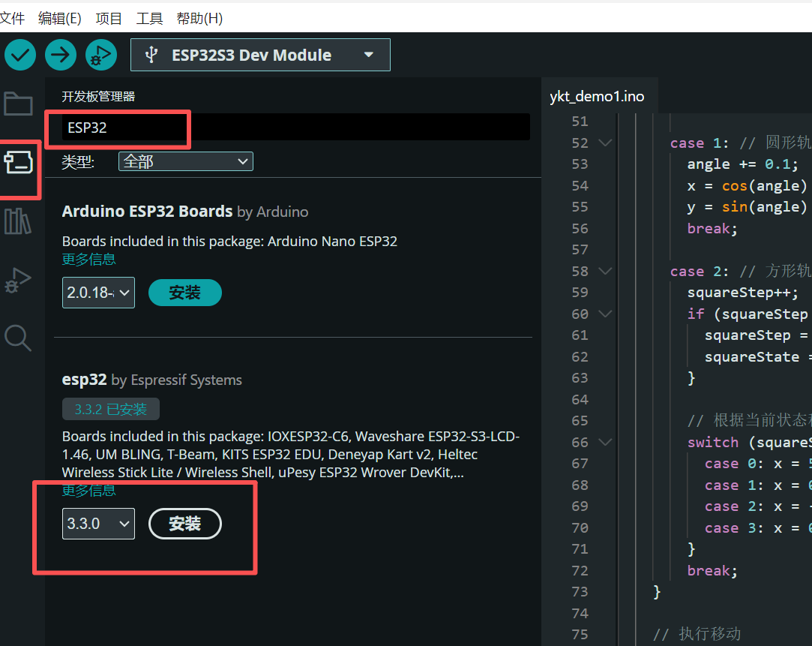Click the 'if (squareStep' code on line 60
Viewport: 812px width, 646px height.
click(748, 314)
